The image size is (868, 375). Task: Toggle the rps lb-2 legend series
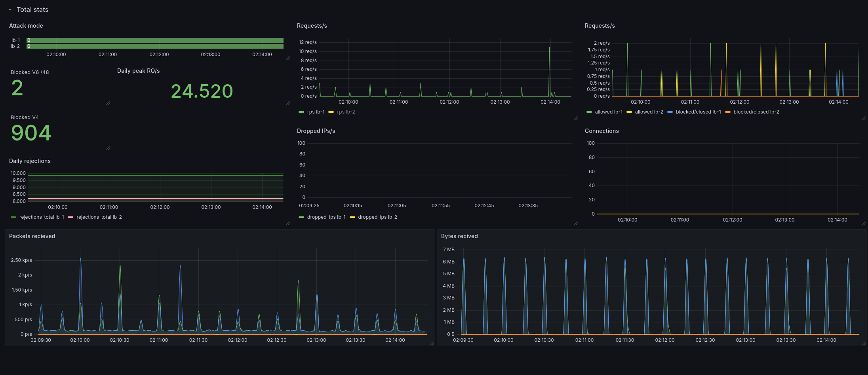[x=346, y=112]
